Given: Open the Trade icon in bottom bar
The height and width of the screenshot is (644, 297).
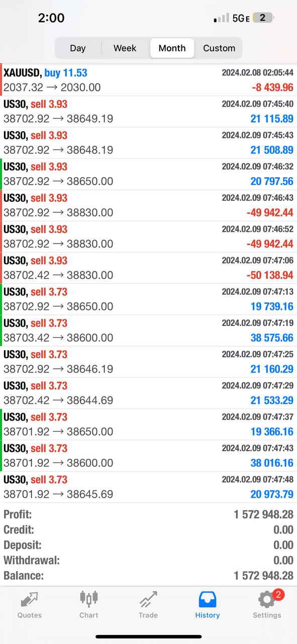Looking at the screenshot, I should [148, 599].
